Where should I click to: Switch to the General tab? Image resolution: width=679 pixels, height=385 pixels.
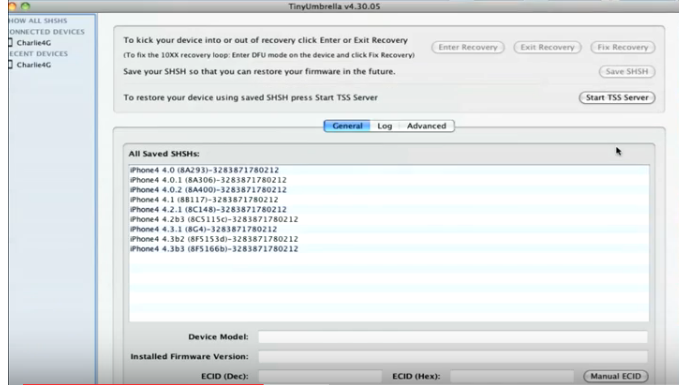[347, 126]
